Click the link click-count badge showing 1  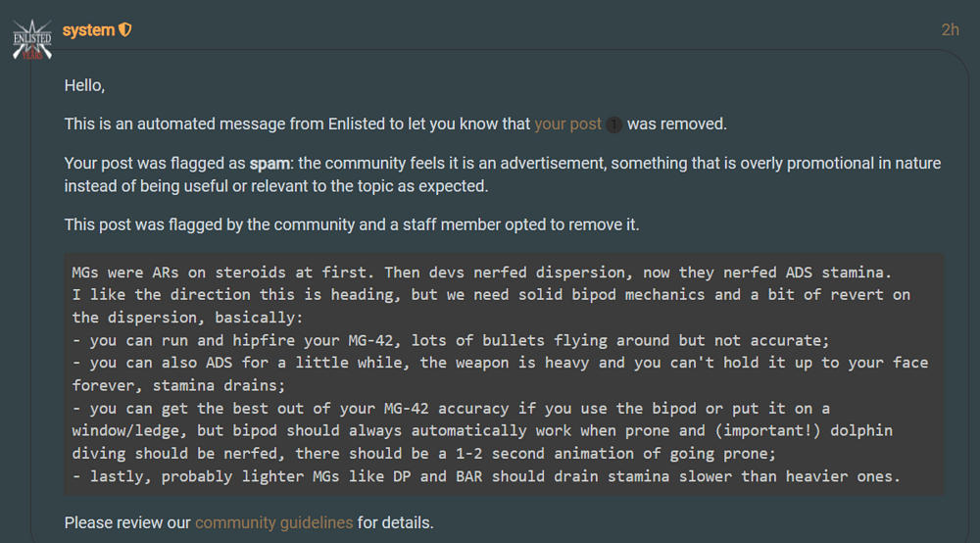613,125
